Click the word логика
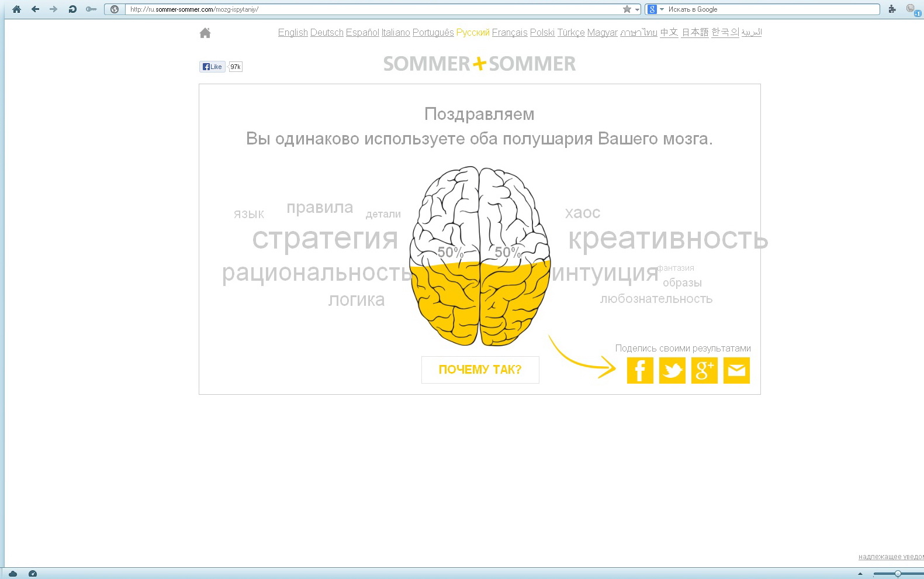Image resolution: width=924 pixels, height=579 pixels. (x=357, y=300)
